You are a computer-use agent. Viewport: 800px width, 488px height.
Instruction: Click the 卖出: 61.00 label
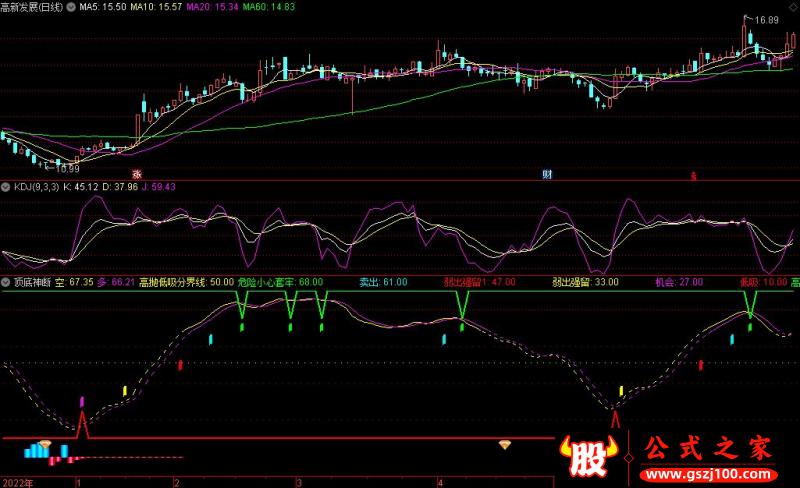383,282
